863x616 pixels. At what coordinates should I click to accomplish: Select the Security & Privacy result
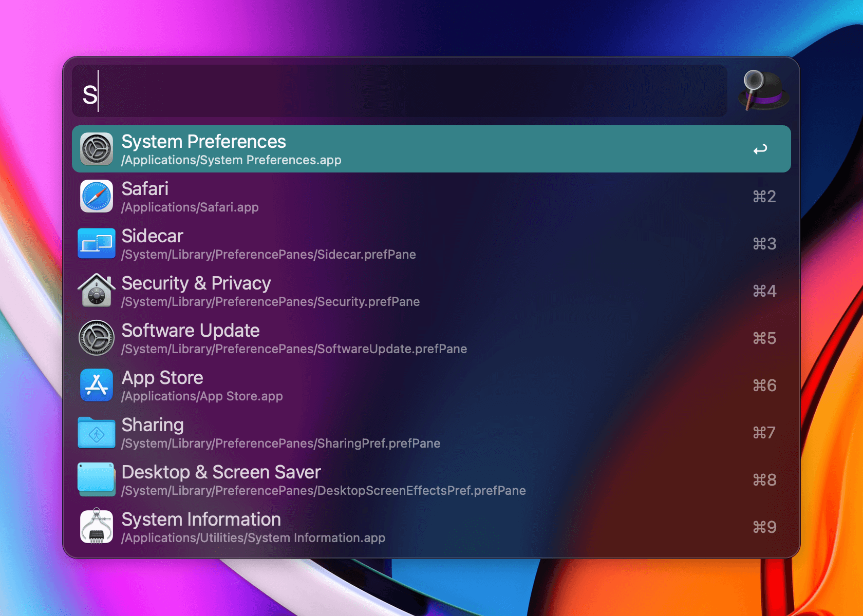coord(308,291)
